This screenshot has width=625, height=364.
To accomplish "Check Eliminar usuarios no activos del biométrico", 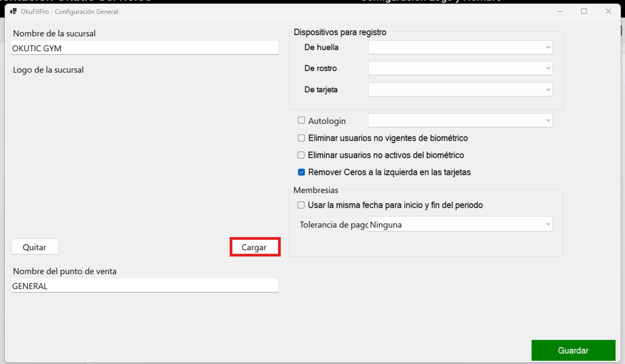I will pos(302,155).
